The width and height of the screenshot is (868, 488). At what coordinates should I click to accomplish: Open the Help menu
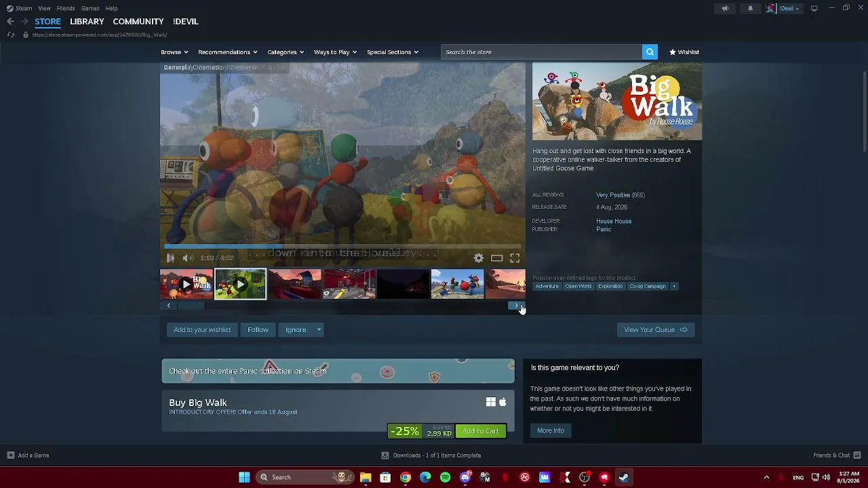[111, 8]
